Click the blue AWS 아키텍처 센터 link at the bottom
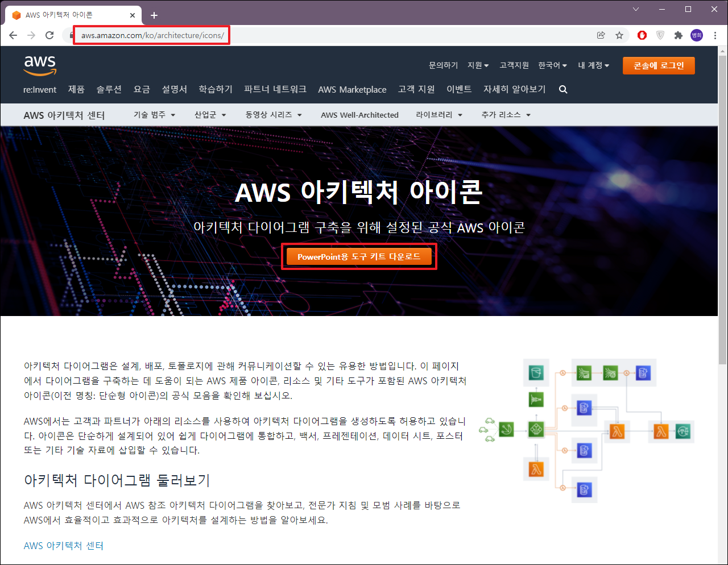The height and width of the screenshot is (565, 728). 64,546
